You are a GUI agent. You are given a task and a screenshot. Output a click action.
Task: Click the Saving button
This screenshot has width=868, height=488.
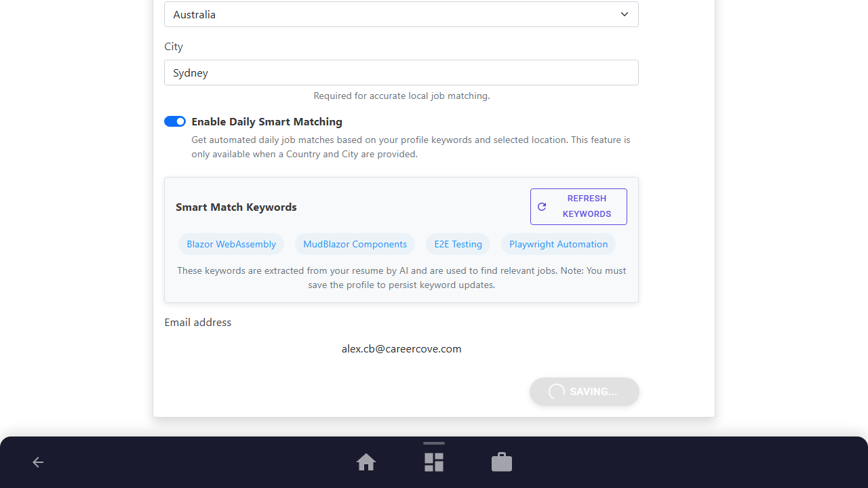coord(585,392)
